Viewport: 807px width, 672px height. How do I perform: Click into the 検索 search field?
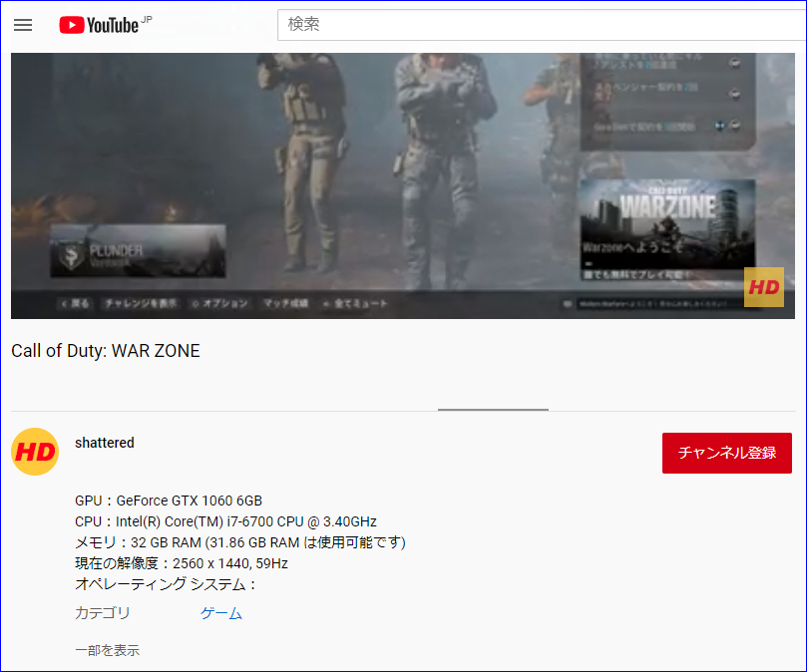point(542,25)
